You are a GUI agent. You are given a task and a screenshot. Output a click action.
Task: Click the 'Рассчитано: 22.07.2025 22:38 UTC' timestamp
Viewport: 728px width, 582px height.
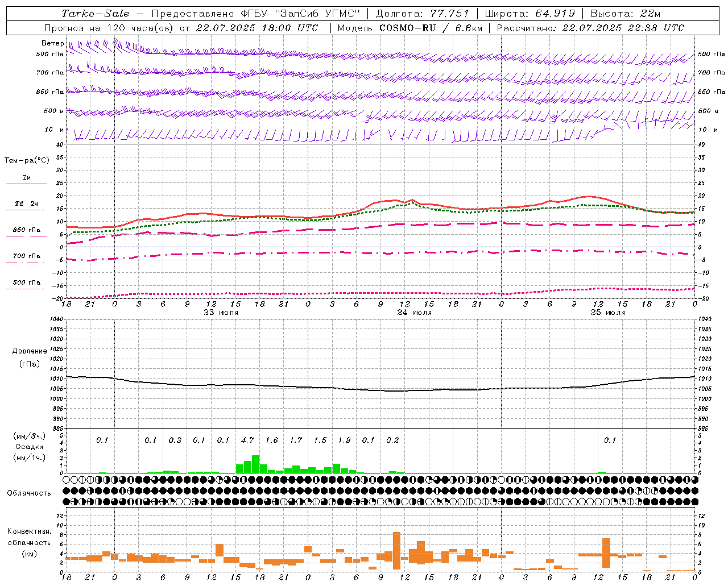pyautogui.click(x=590, y=28)
